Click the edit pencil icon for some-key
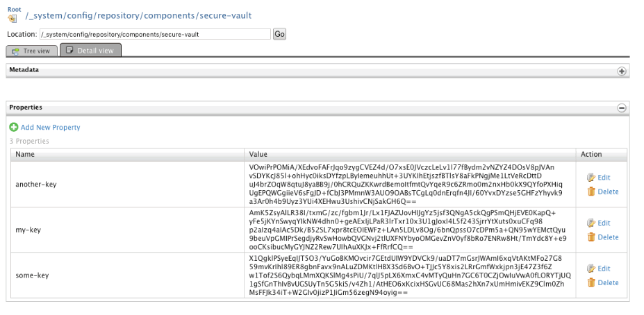 pos(591,269)
